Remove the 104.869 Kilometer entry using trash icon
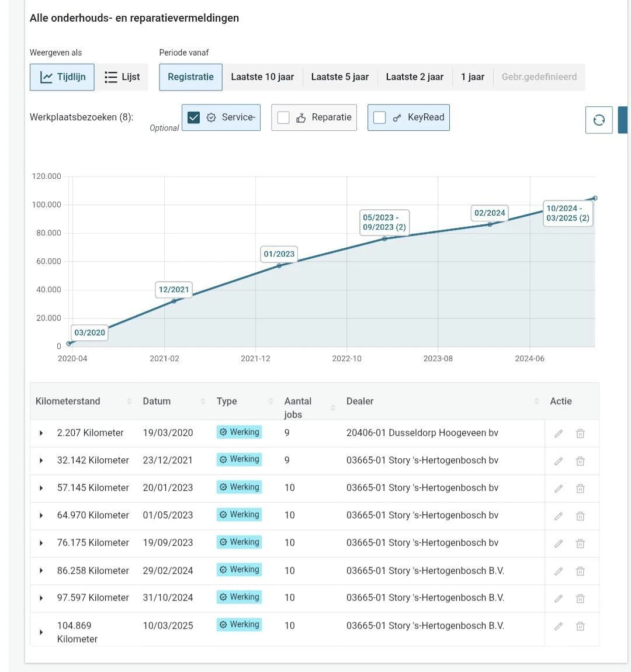This screenshot has height=672, width=631. tap(580, 626)
